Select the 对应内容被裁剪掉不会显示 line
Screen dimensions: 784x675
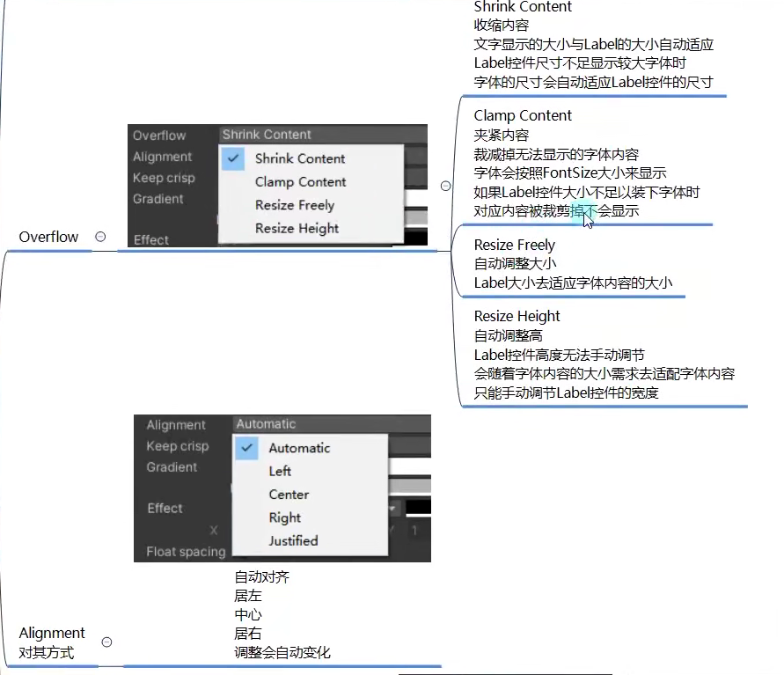click(556, 211)
